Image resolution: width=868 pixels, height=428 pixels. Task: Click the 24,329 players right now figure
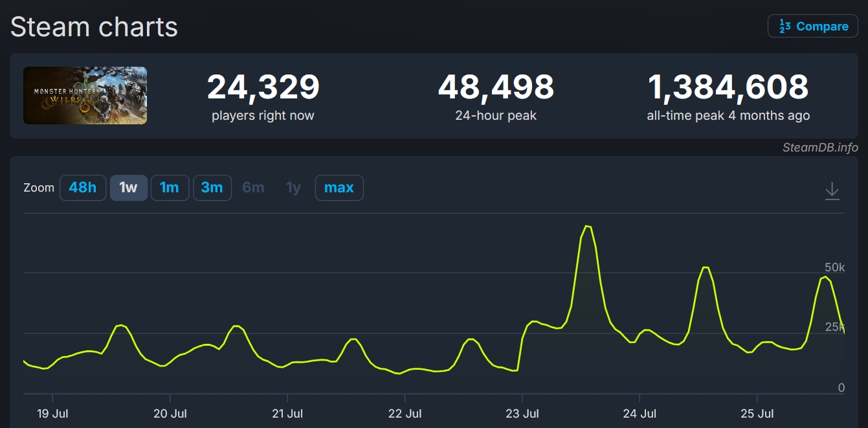tap(263, 87)
